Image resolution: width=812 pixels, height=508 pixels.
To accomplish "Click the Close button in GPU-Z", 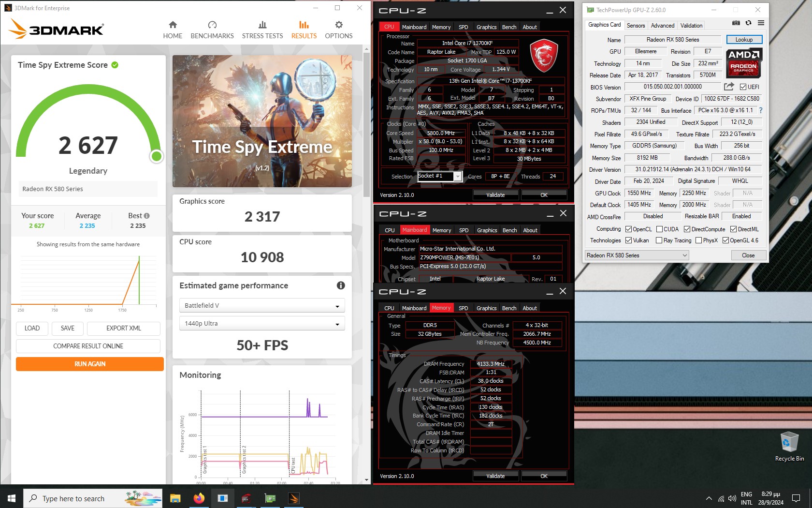I will click(748, 255).
